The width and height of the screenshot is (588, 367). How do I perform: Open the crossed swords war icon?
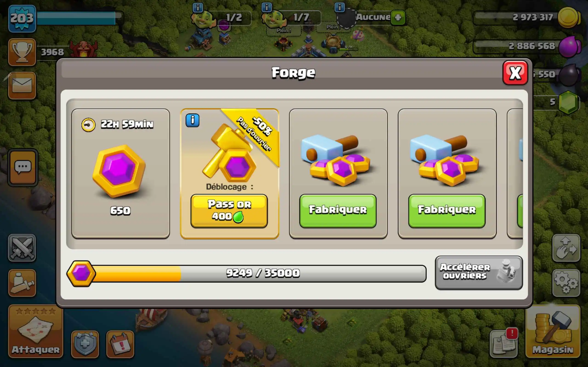pyautogui.click(x=22, y=248)
